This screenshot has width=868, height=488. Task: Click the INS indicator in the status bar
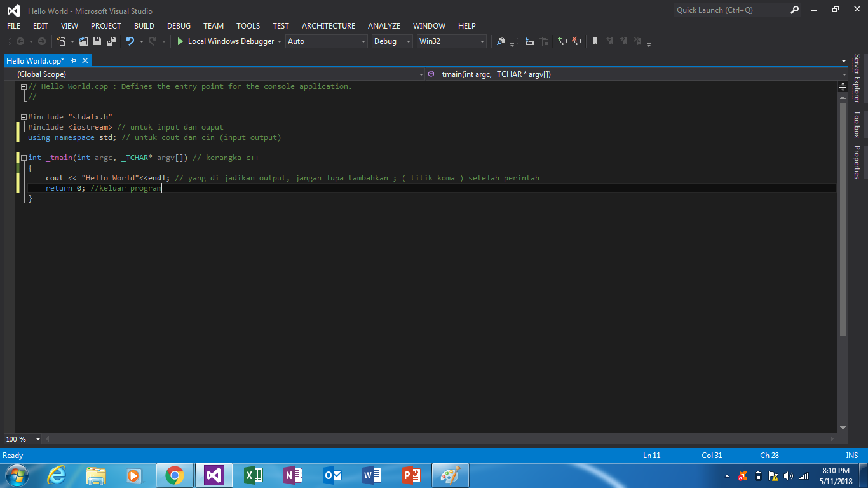(852, 456)
